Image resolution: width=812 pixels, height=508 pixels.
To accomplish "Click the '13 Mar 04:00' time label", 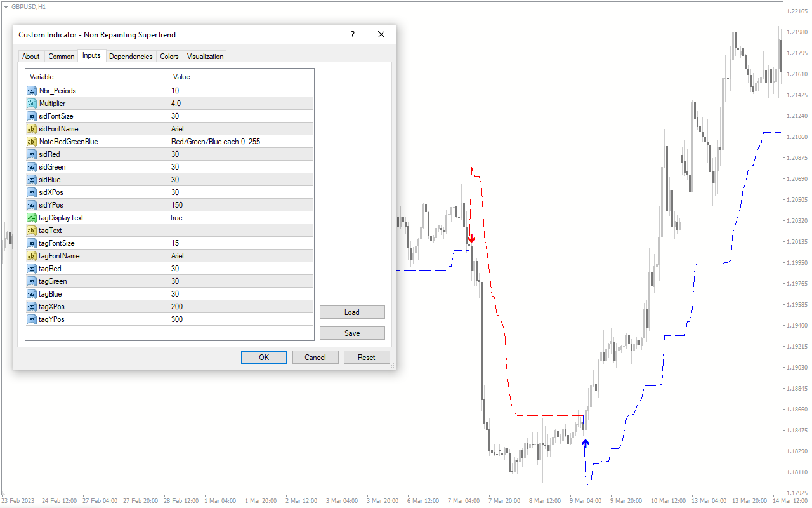I will [710, 501].
